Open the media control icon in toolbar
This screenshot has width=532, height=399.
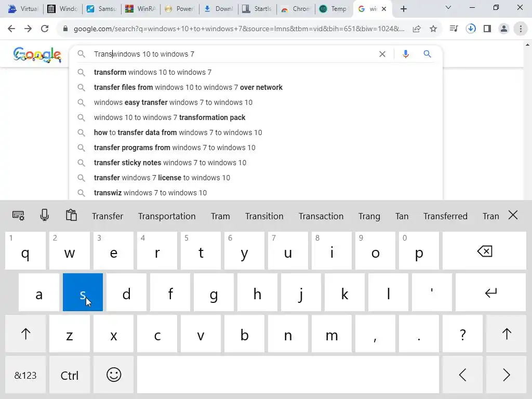click(454, 29)
